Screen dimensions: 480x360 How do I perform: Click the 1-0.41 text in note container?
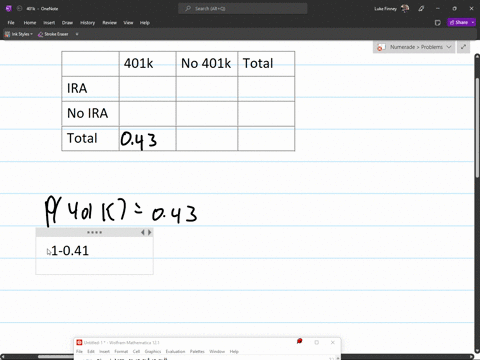pyautogui.click(x=70, y=251)
